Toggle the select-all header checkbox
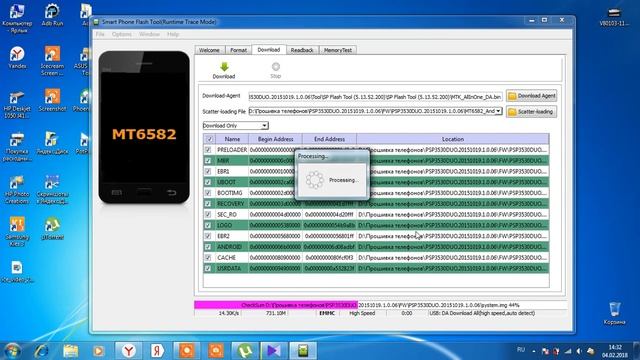 coord(209,139)
